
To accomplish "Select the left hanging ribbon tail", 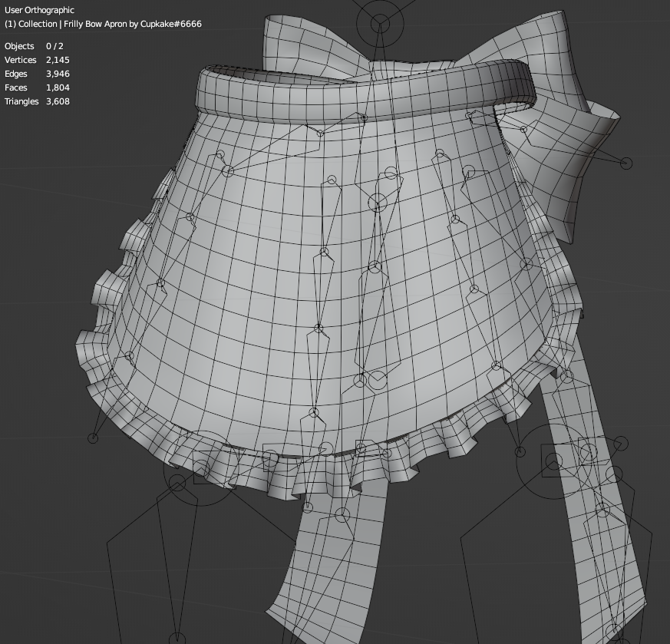I will point(338,568).
